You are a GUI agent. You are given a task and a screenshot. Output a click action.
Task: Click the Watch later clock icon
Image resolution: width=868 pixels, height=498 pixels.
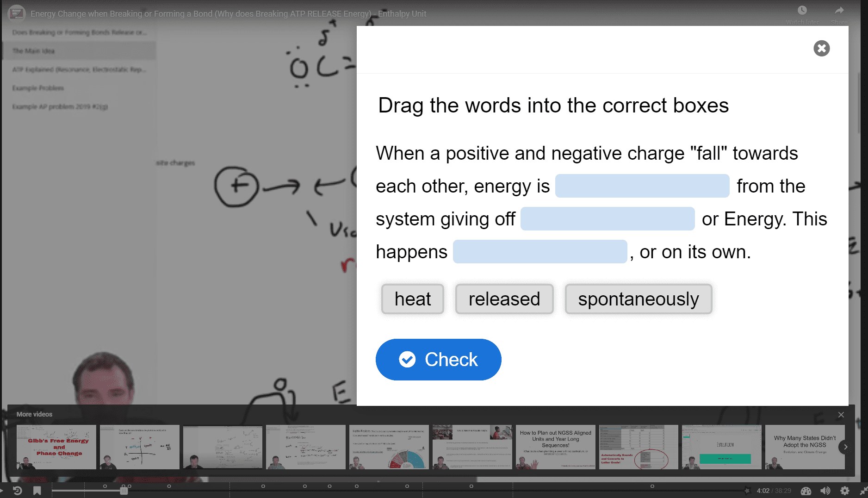click(x=802, y=10)
